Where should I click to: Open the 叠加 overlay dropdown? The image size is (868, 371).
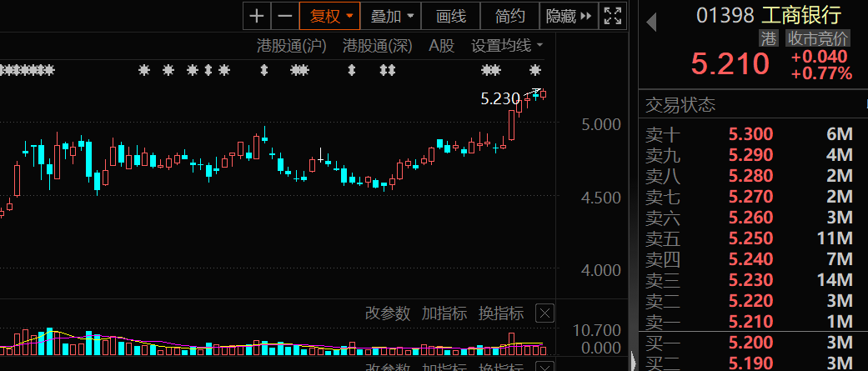tap(391, 15)
